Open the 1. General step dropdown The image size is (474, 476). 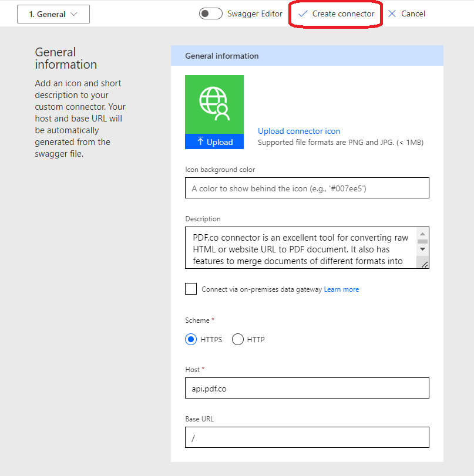pyautogui.click(x=53, y=14)
